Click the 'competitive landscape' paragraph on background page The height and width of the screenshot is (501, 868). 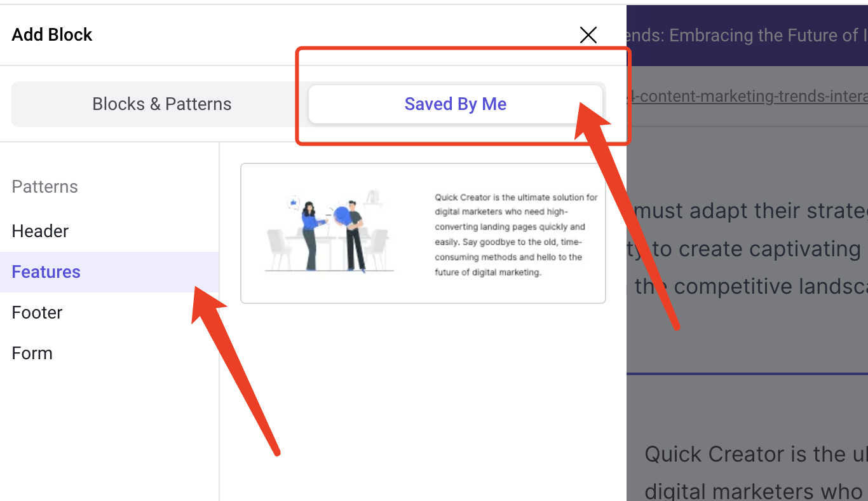pos(747,249)
